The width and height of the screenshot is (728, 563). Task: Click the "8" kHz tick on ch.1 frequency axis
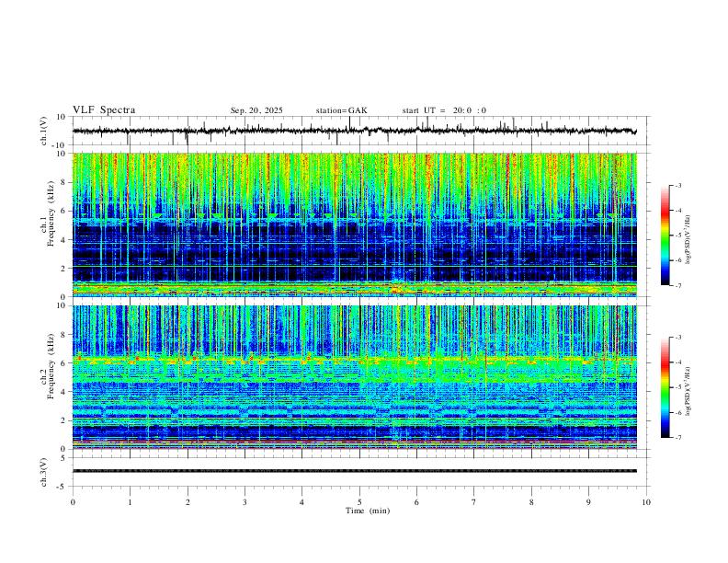pyautogui.click(x=63, y=182)
